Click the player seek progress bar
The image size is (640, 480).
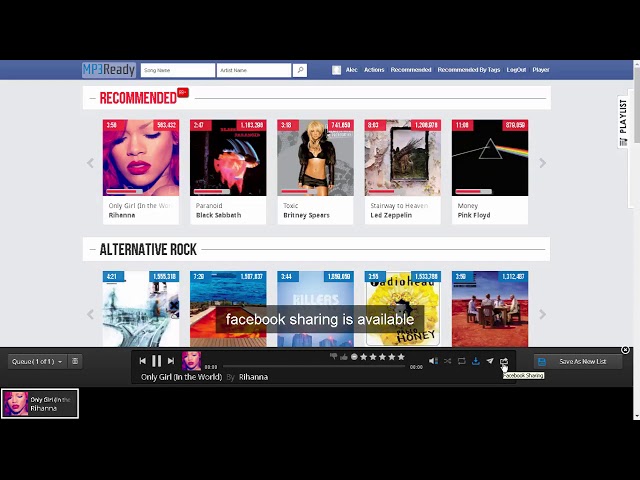click(314, 367)
